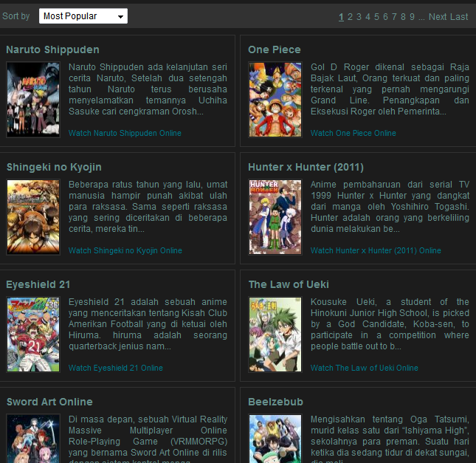Click the Shingeki no Kyojin poster thumbnail
The height and width of the screenshot is (463, 476).
coord(33,217)
